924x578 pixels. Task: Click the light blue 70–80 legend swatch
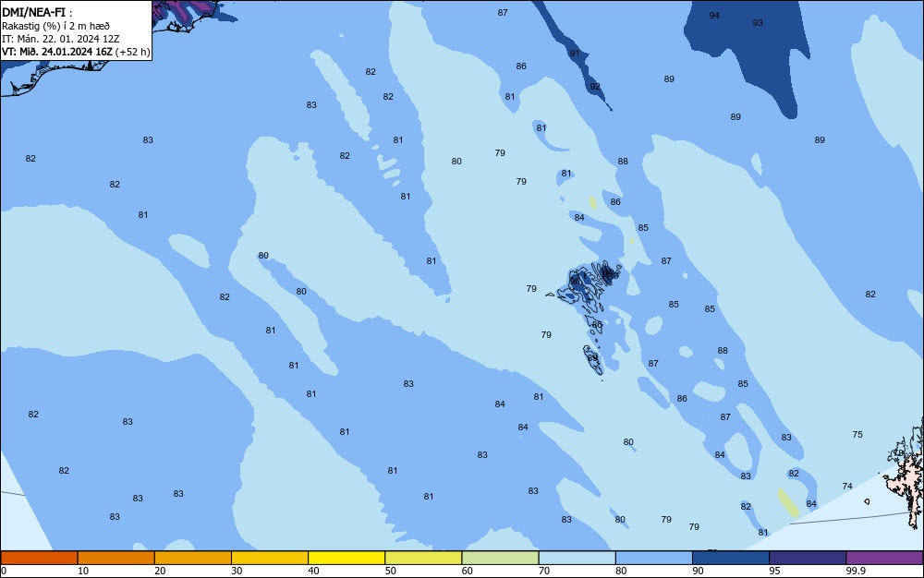pyautogui.click(x=577, y=558)
